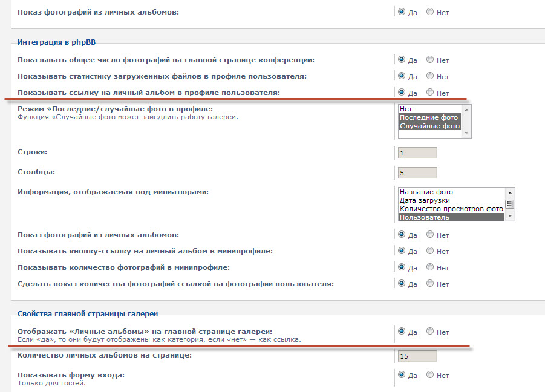Set "Отображать Личные альбомы" on the gallery main page to Нет
This screenshot has height=392, width=545.
click(430, 331)
